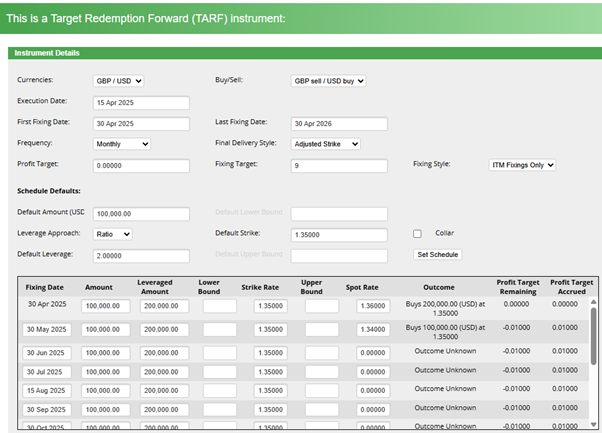
Task: Click the schedule table scroll down arrow
Action: [x=593, y=423]
